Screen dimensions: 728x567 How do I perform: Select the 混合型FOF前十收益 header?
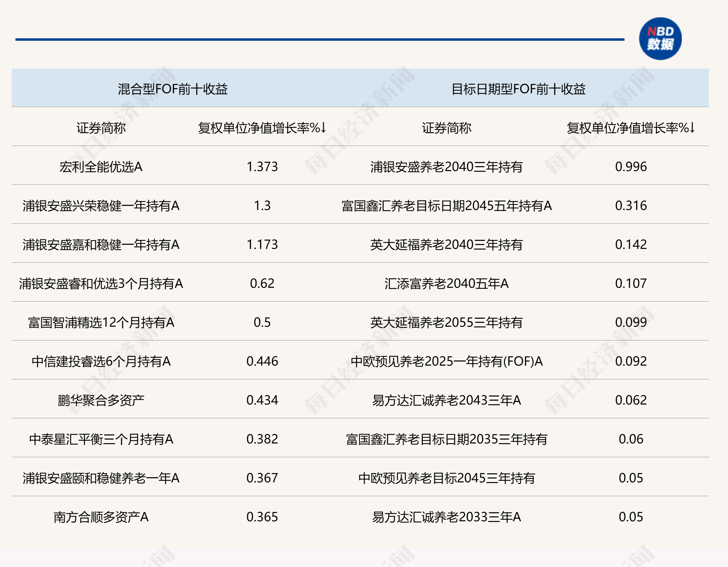[173, 89]
